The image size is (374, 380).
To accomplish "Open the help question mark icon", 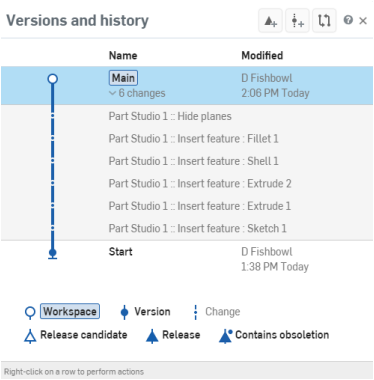I will 348,20.
